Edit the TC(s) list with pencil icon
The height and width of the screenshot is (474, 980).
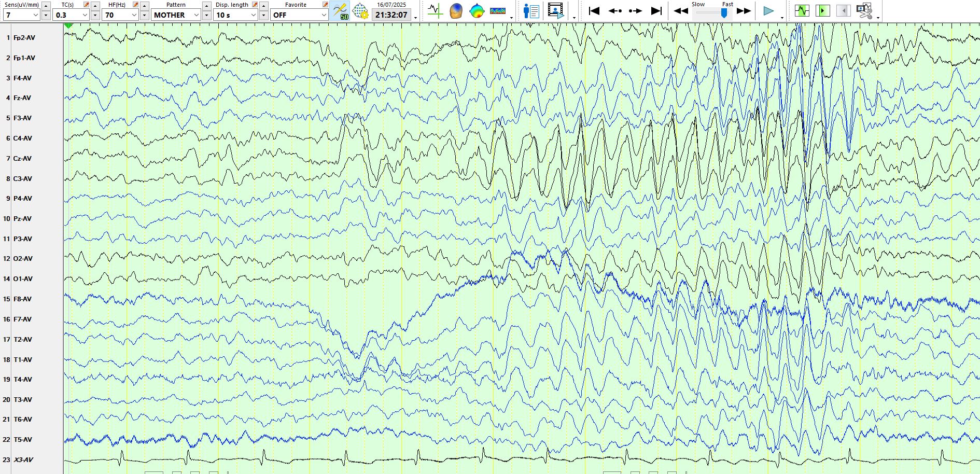point(86,5)
